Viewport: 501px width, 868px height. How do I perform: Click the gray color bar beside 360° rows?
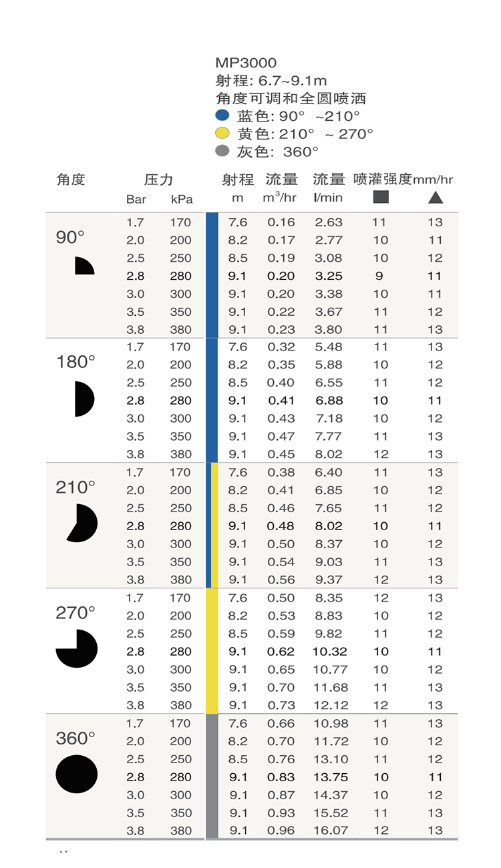pyautogui.click(x=212, y=776)
